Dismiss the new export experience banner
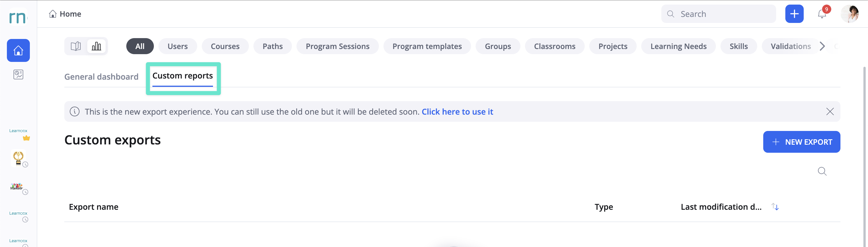The image size is (868, 247). pos(830,112)
